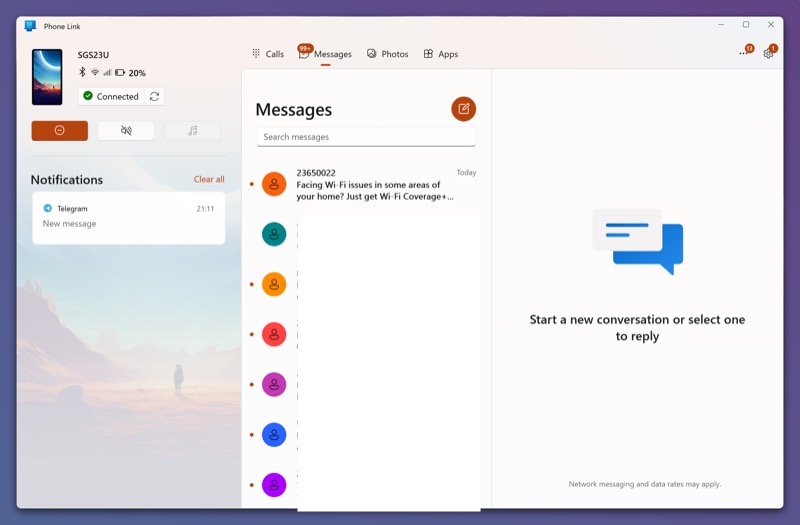Click the compose new message icon

coord(463,109)
